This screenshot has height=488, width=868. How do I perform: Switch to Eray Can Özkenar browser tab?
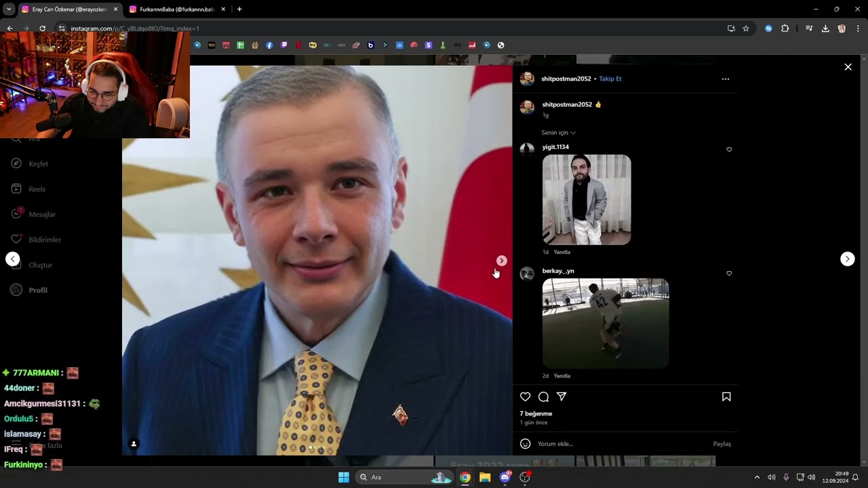click(x=69, y=9)
